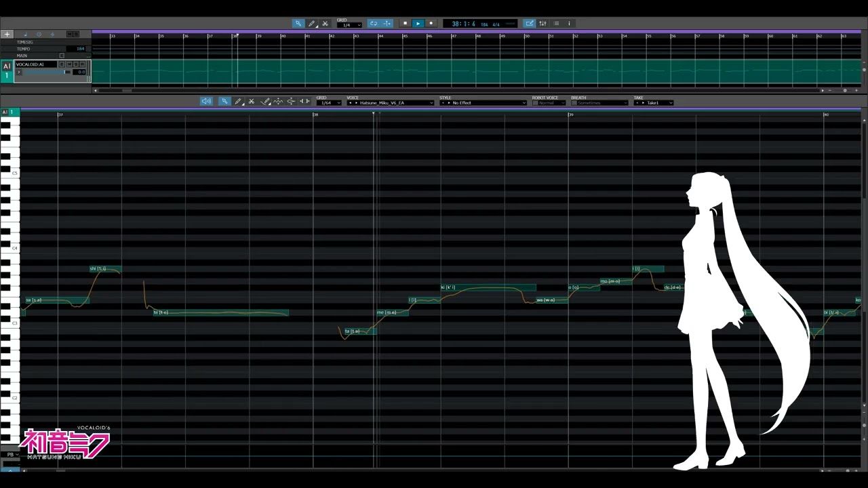
Task: Select the editor scissors tool
Action: pos(251,101)
